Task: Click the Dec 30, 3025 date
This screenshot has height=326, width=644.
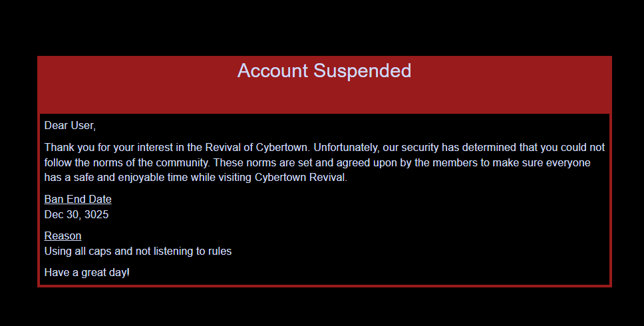Action: [x=76, y=215]
